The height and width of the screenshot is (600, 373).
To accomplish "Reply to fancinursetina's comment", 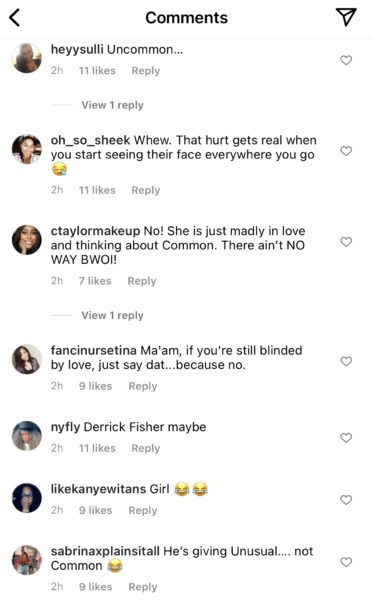I will (143, 386).
